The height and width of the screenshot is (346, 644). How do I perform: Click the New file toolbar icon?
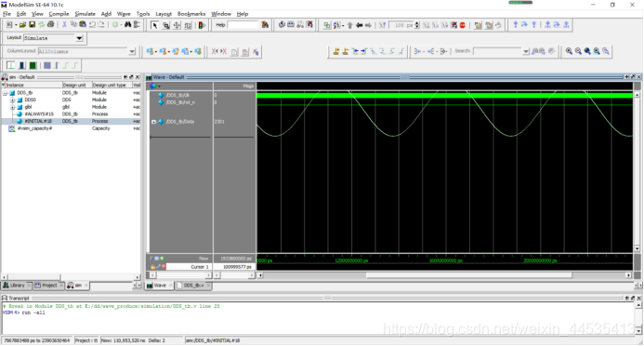tap(9, 25)
